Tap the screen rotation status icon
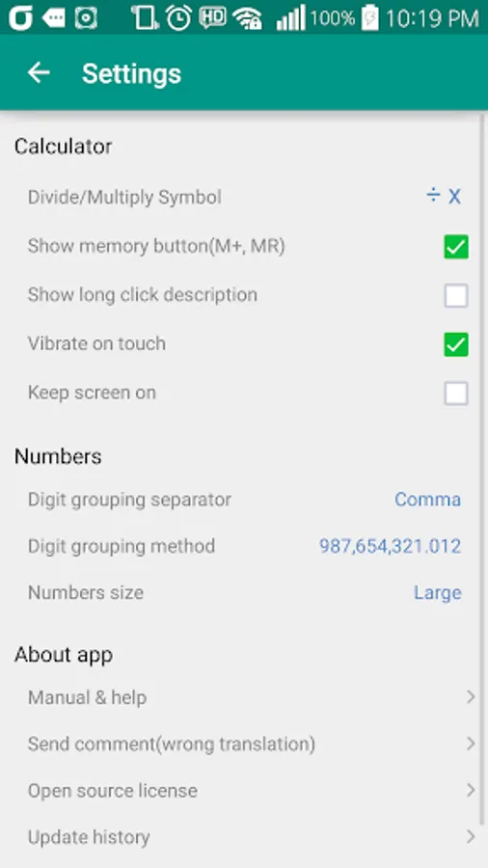 [145, 18]
